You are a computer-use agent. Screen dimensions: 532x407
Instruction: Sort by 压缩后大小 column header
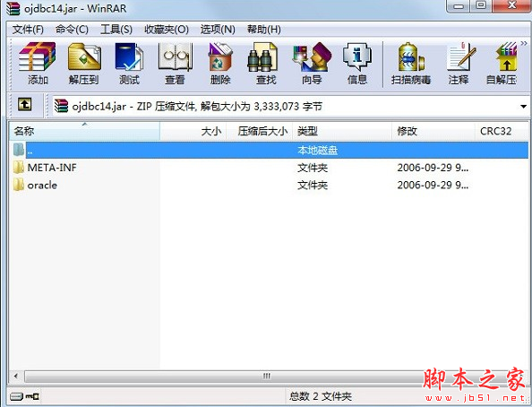260,131
